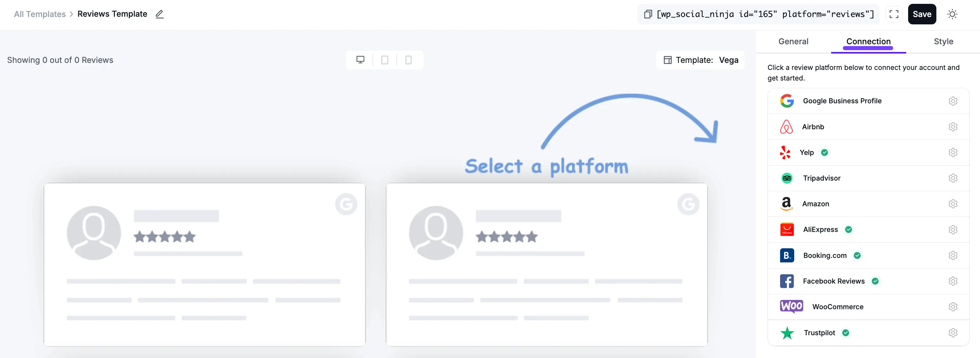Open Booking.com settings gear

click(x=953, y=255)
